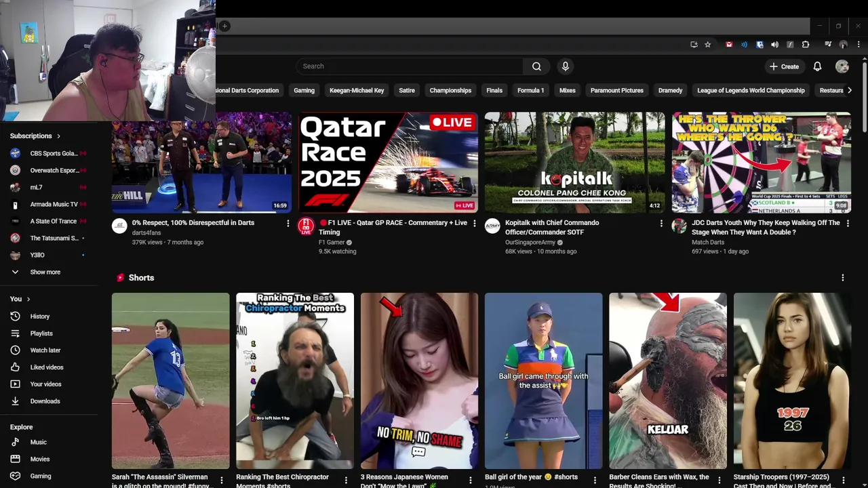The image size is (868, 488).
Task: Select the Dramedy chip
Action: (671, 90)
